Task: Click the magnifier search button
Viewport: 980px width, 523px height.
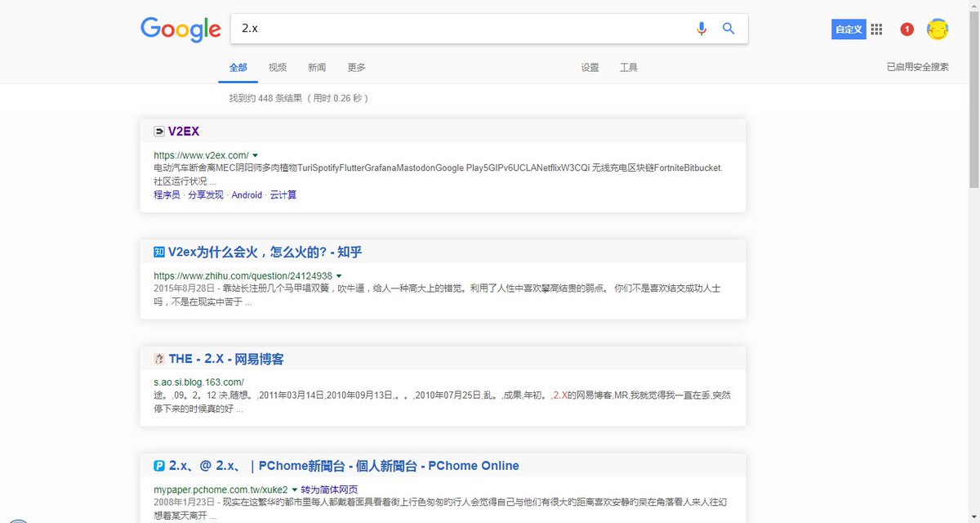Action: pyautogui.click(x=728, y=29)
